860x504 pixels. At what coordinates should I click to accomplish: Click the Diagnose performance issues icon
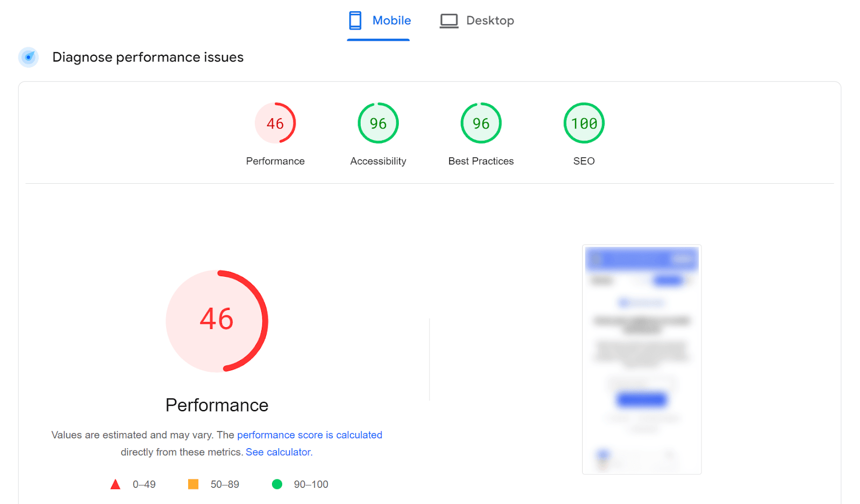[28, 57]
